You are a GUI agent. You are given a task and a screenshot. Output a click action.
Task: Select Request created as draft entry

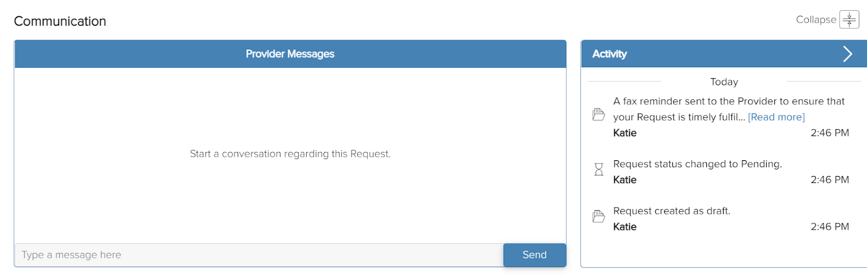[672, 211]
